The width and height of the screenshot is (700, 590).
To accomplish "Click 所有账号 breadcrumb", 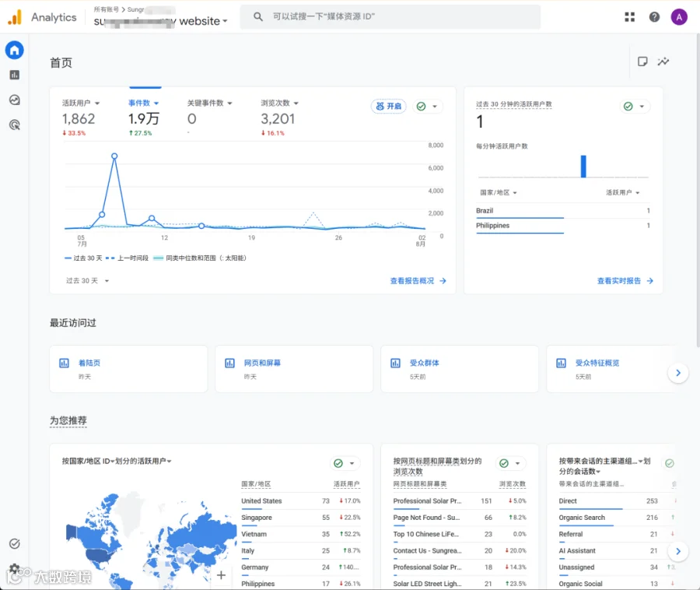I will 107,9.
